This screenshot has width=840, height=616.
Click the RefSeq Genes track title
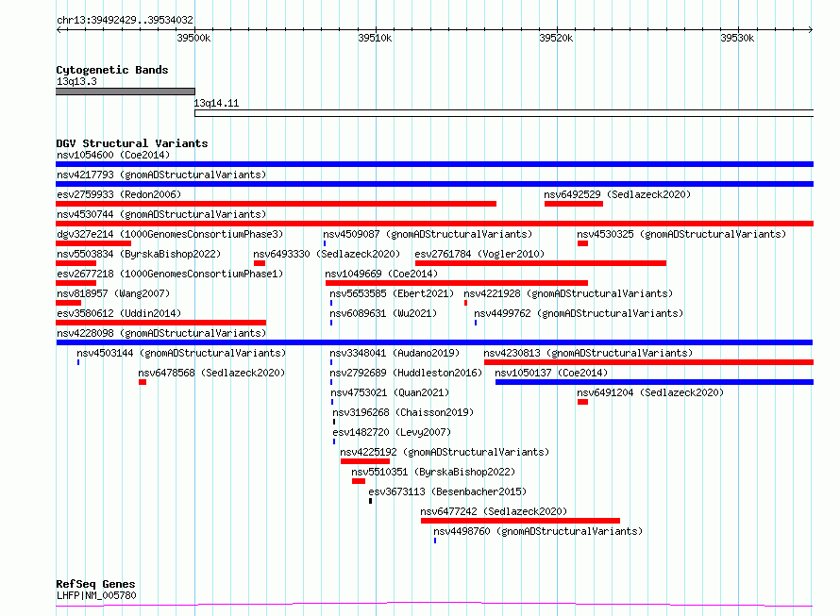[x=95, y=584]
